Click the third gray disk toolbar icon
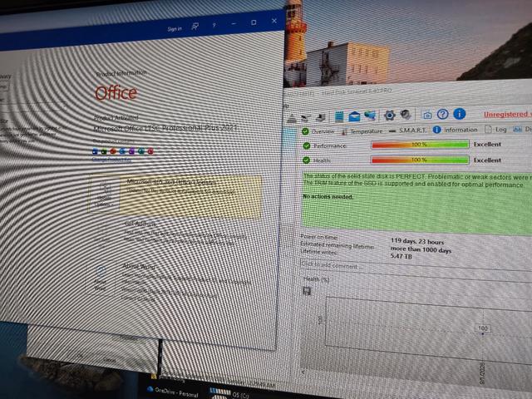This screenshot has height=399, width=532. tap(320, 117)
